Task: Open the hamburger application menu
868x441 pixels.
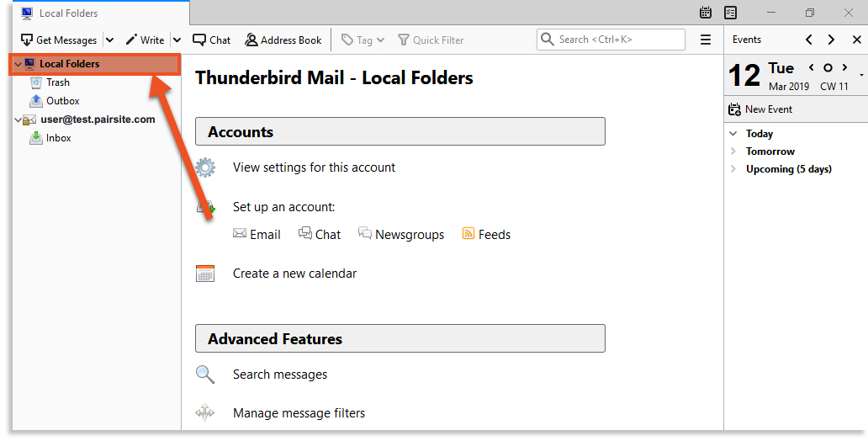Action: click(705, 40)
